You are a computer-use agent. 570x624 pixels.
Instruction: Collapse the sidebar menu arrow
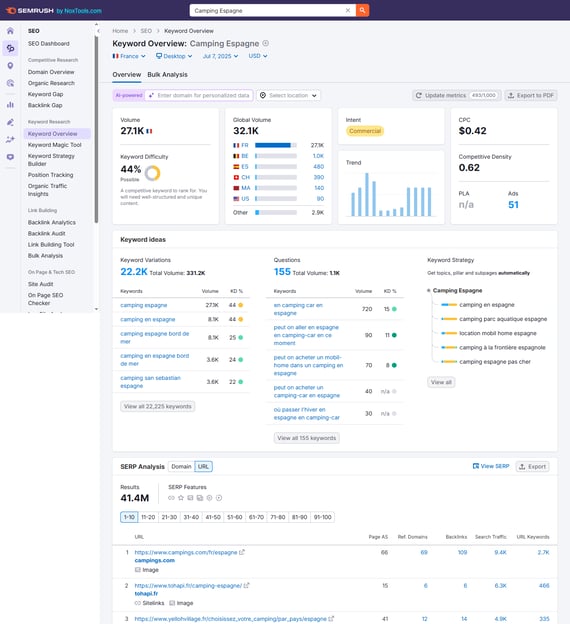[98, 31]
